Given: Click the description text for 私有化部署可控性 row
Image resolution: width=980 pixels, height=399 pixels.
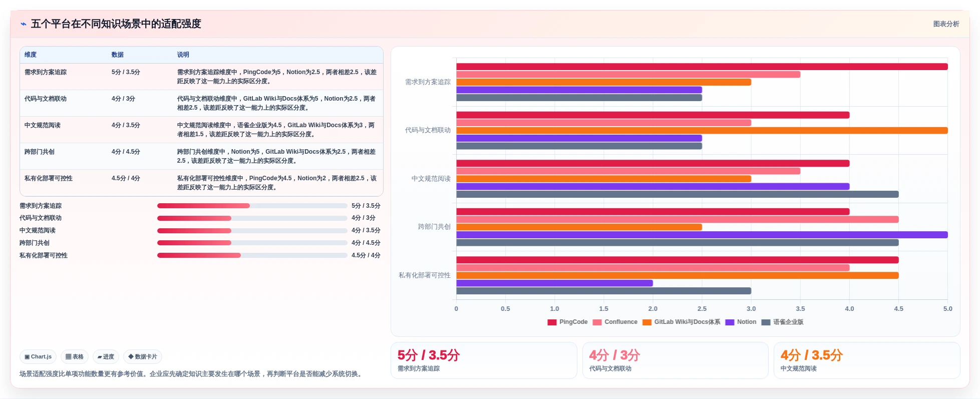Looking at the screenshot, I should (276, 183).
